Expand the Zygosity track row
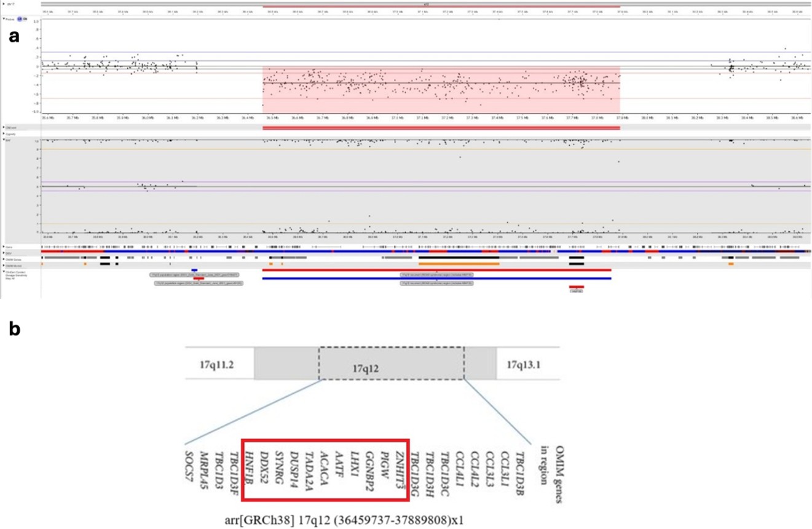The height and width of the screenshot is (529, 812). 4,133
